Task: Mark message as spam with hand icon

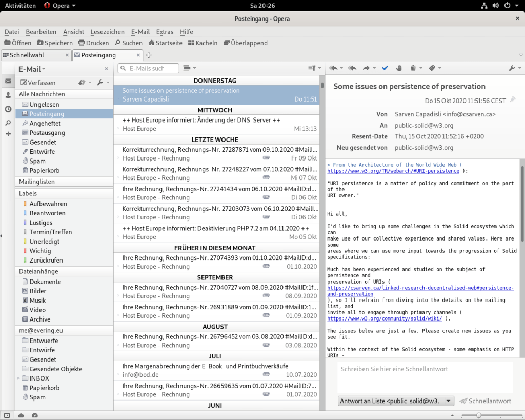Action: [399, 68]
